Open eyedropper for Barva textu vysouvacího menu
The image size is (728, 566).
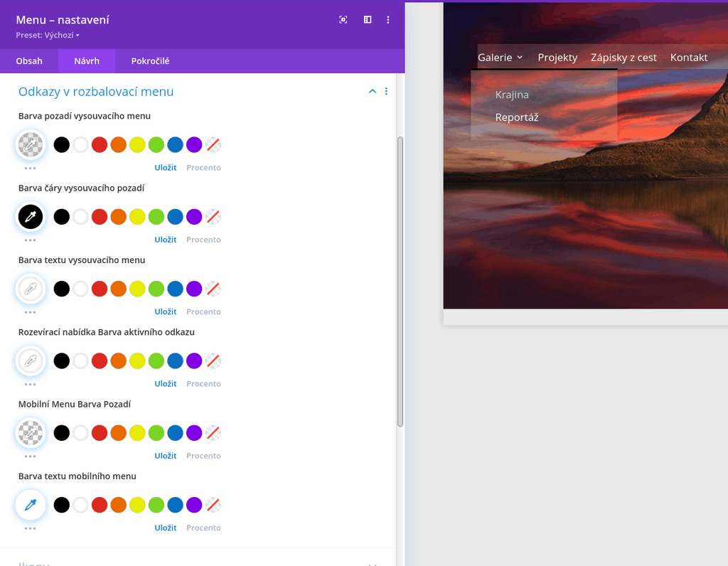31,289
